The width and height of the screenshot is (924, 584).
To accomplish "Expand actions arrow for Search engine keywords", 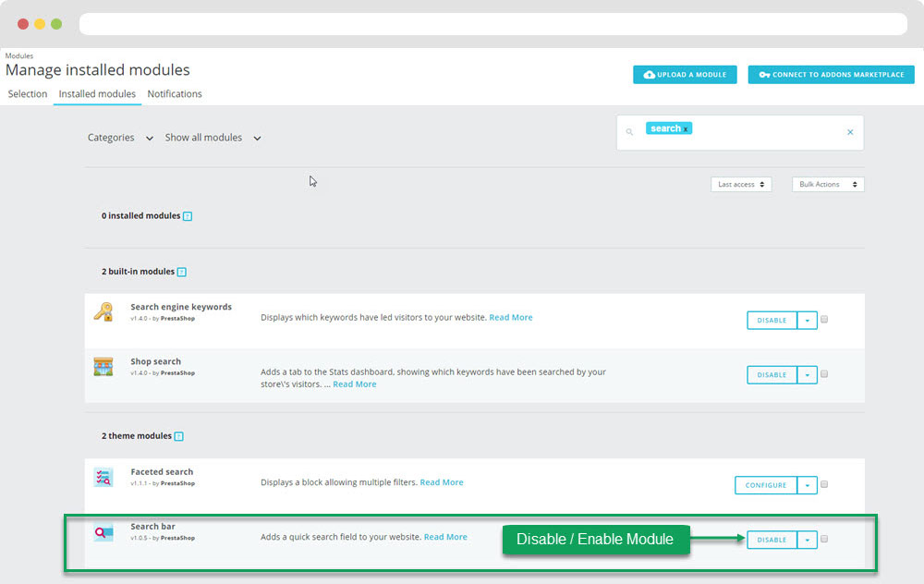I will tap(807, 320).
